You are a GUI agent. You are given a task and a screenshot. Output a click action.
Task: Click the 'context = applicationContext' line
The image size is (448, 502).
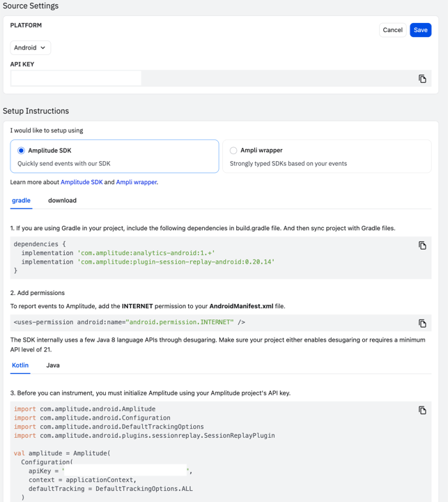[x=82, y=480]
